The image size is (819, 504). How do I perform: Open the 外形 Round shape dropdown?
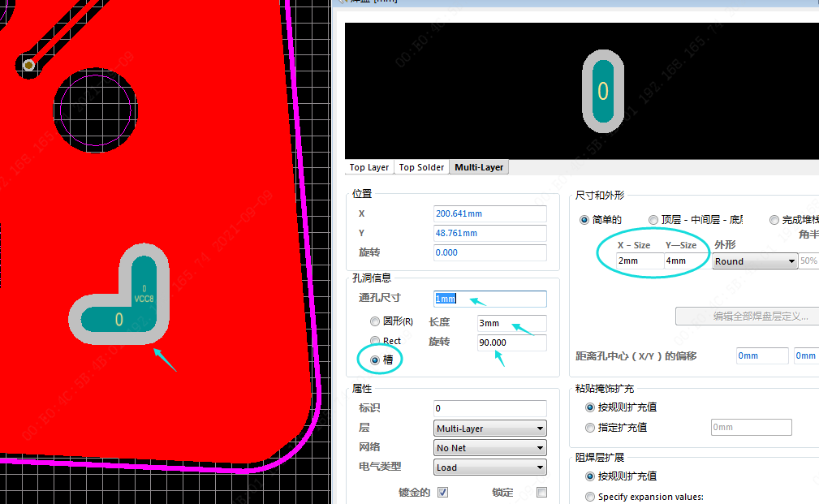[755, 261]
